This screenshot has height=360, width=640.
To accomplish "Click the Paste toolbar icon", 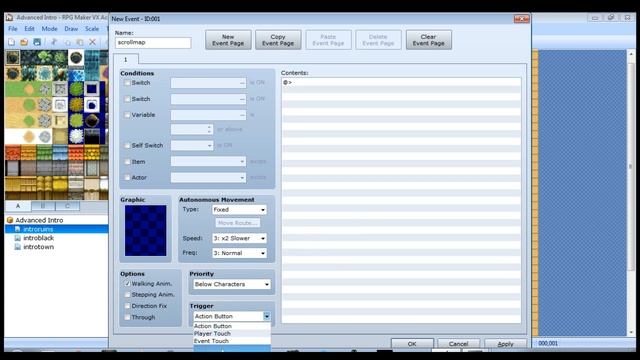I will [x=80, y=42].
